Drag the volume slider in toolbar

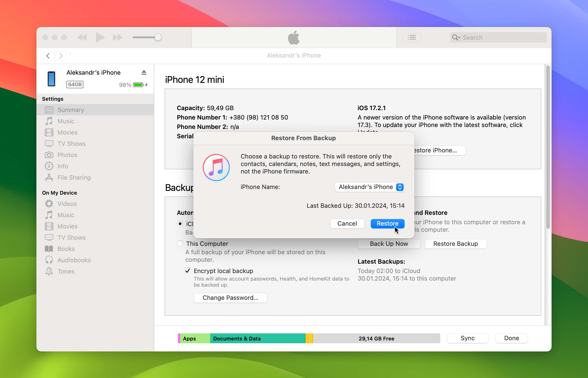(x=158, y=37)
